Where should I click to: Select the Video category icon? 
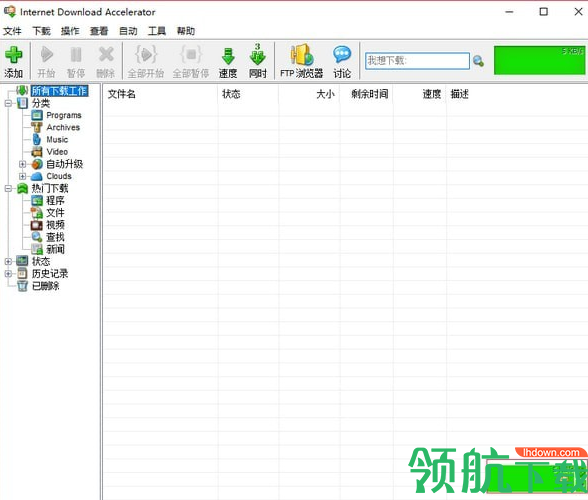(37, 152)
